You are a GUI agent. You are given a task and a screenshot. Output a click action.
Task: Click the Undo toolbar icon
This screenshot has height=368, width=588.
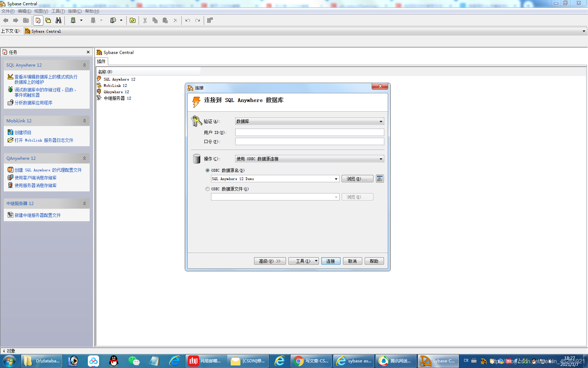188,20
